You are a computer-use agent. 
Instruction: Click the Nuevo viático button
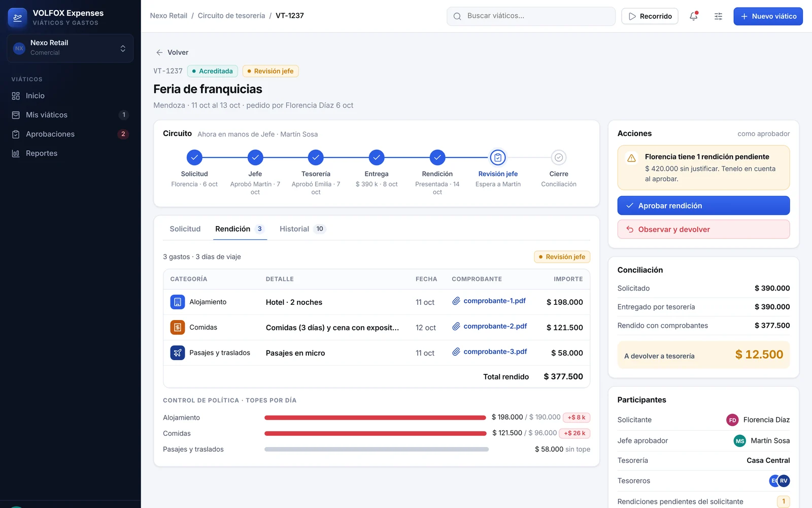[768, 16]
